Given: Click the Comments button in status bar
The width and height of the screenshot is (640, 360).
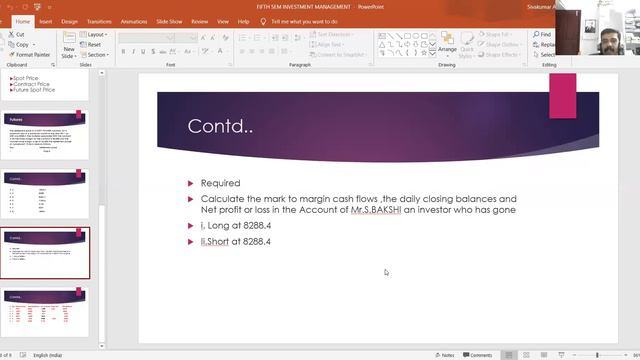Looking at the screenshot, I should click(478, 355).
